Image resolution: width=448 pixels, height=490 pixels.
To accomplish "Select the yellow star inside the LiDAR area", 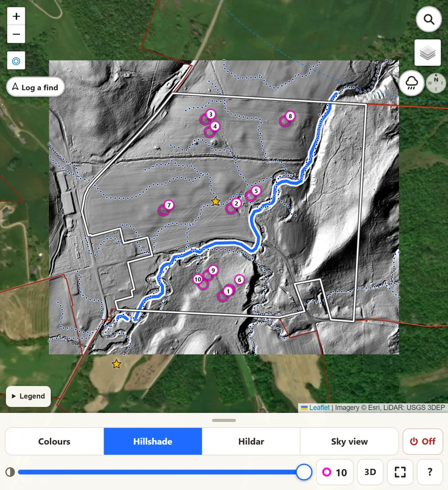I will tap(215, 202).
